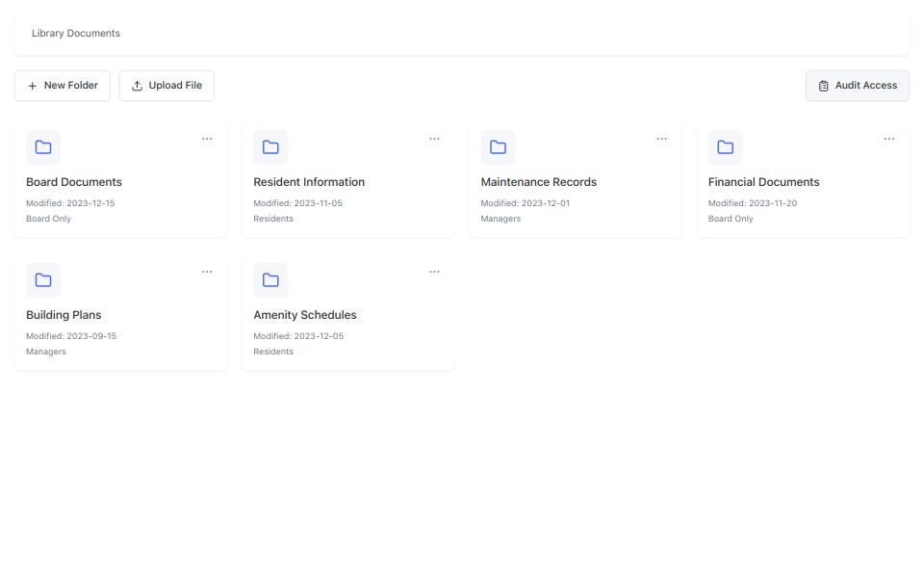Open the three-dot menu for Maintenance Records
This screenshot has width=924, height=578.
[661, 139]
